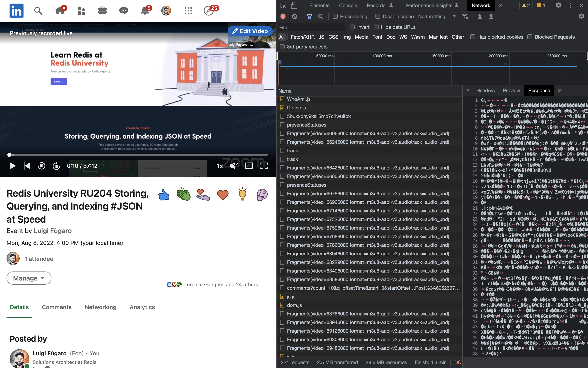588x368 pixels.
Task: Clear the network log
Action: 294,17
